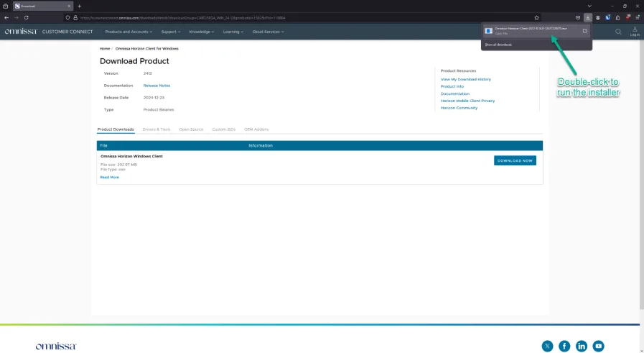Open View My Download History
644x353 pixels.
pos(466,79)
